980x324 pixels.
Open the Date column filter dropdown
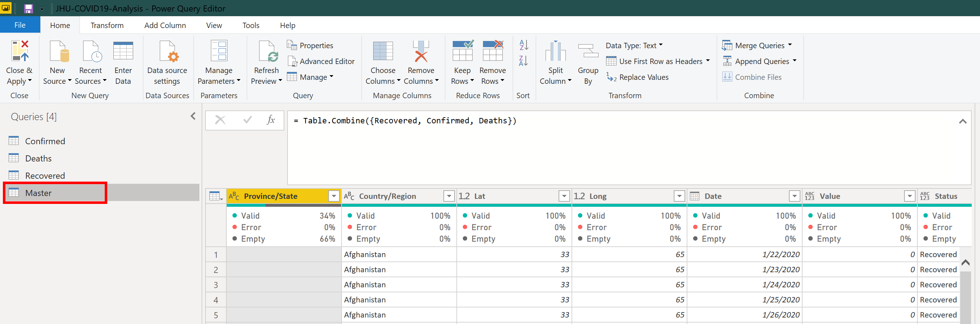pyautogui.click(x=794, y=196)
